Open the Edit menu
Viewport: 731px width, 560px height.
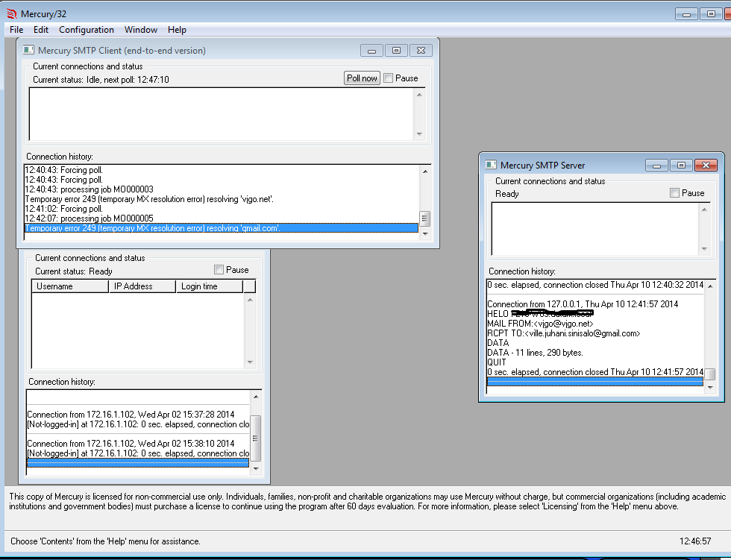click(40, 29)
